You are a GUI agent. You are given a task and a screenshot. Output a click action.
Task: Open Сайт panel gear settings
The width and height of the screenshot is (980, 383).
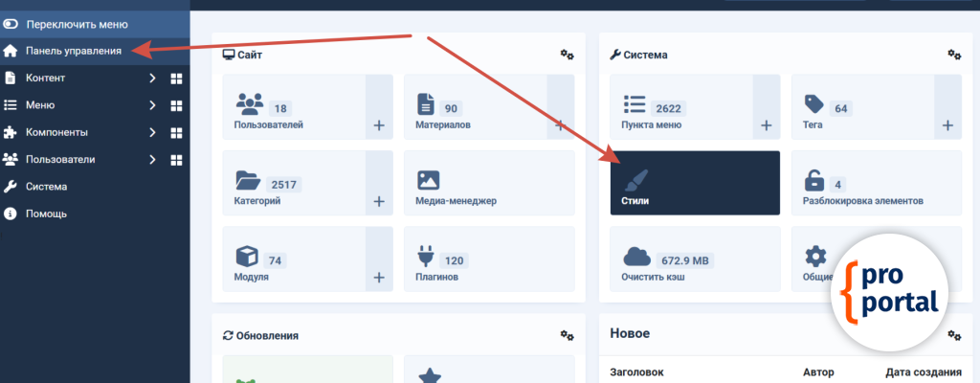pos(567,55)
